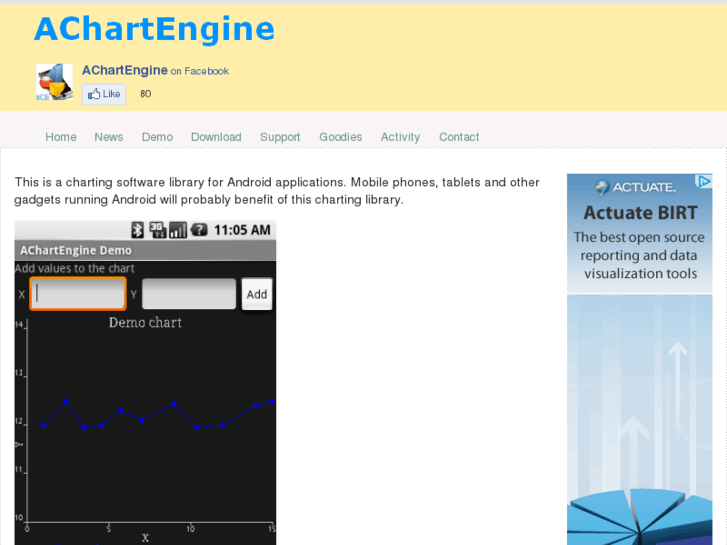Click the Actuate logo in the ad
727x545 pixels.
636,187
